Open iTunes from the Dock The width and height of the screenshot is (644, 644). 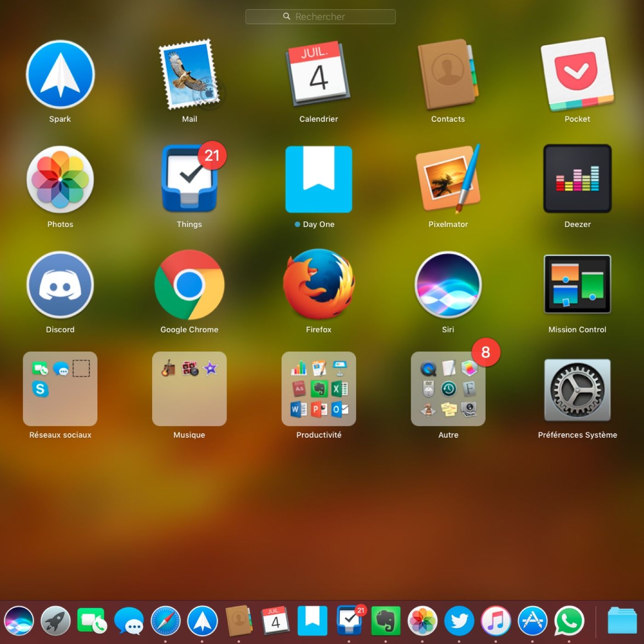(496, 621)
